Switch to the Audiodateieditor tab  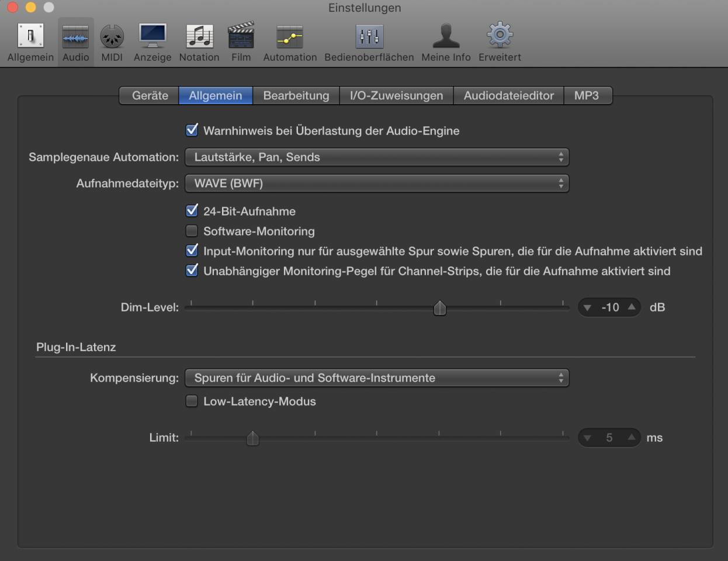click(509, 95)
